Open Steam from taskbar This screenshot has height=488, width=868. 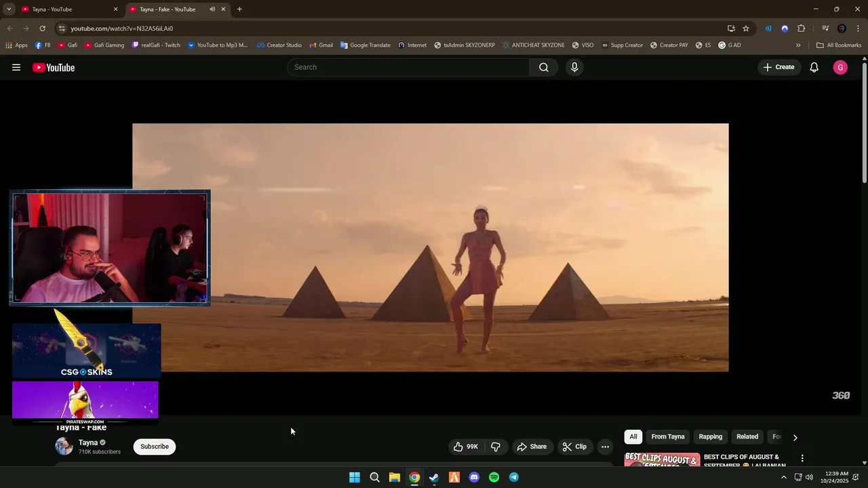click(434, 477)
